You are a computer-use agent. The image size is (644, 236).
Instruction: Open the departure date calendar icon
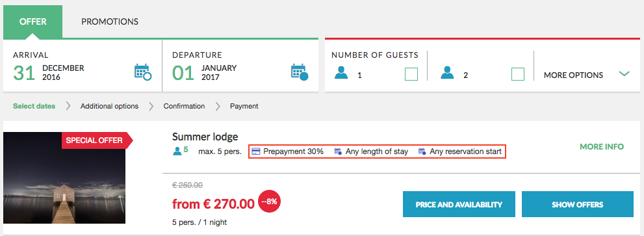(x=300, y=72)
